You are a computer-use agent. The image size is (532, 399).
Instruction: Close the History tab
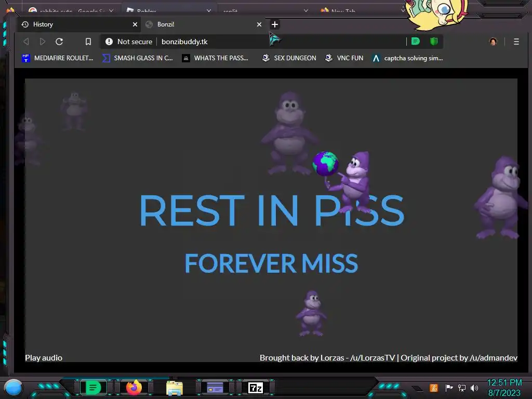click(x=135, y=24)
